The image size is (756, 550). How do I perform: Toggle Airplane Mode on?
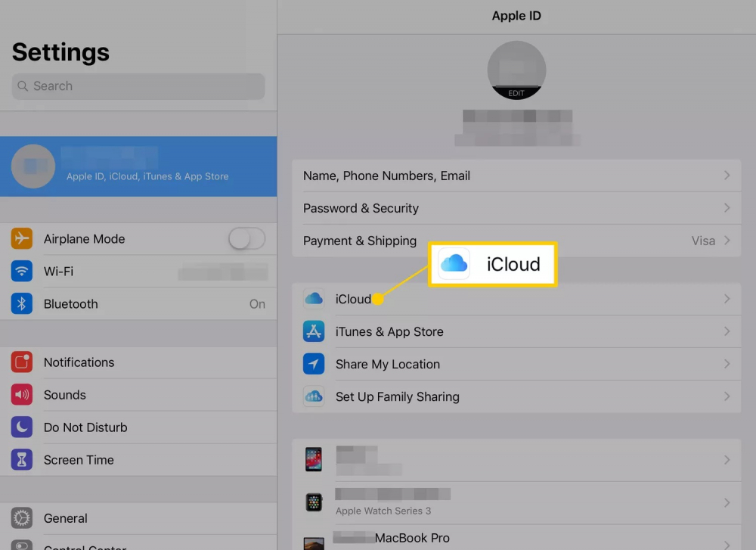point(246,238)
